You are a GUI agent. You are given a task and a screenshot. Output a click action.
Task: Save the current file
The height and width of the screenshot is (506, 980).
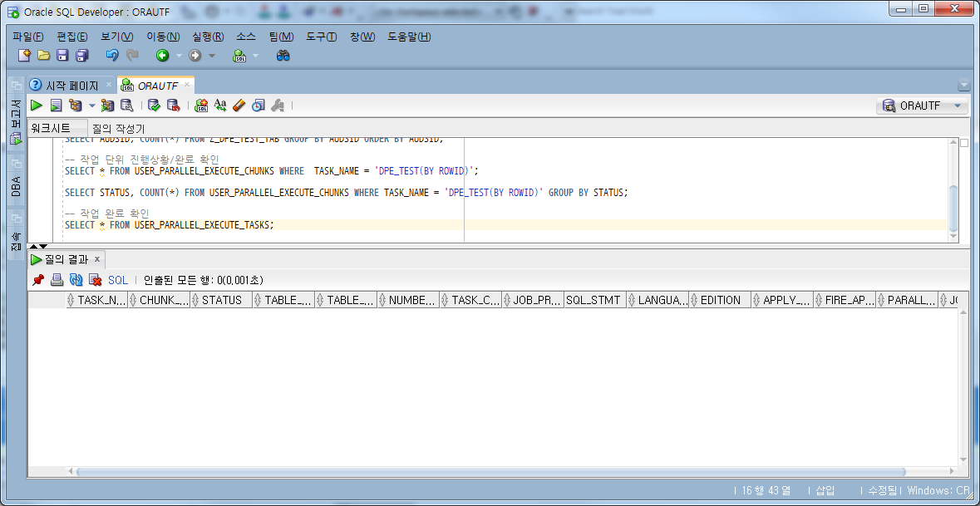62,55
